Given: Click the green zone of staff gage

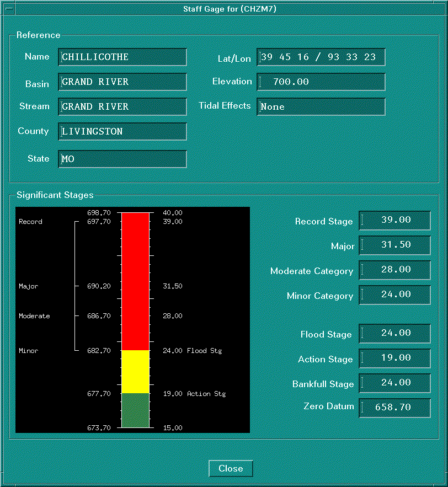Looking at the screenshot, I should click(136, 410).
